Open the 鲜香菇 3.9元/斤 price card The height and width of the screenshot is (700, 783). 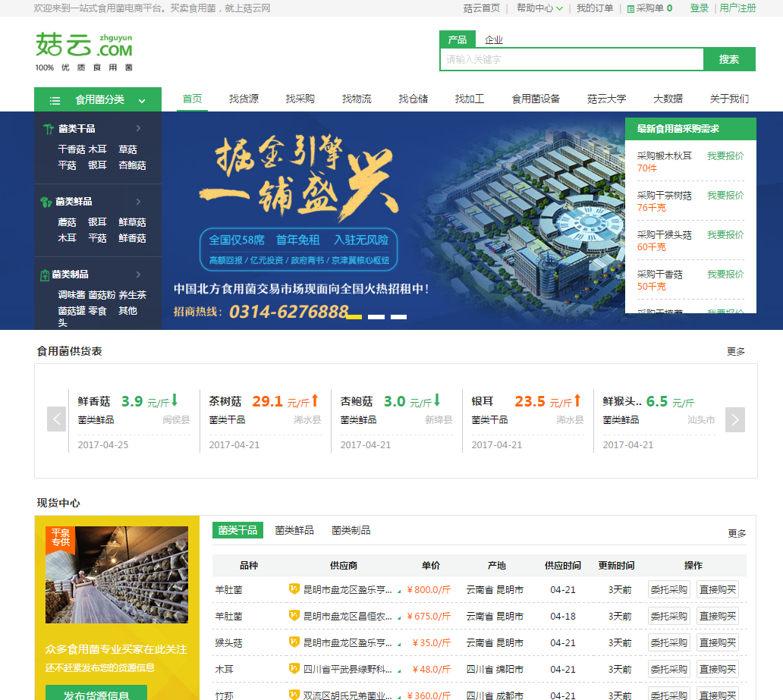pyautogui.click(x=134, y=421)
